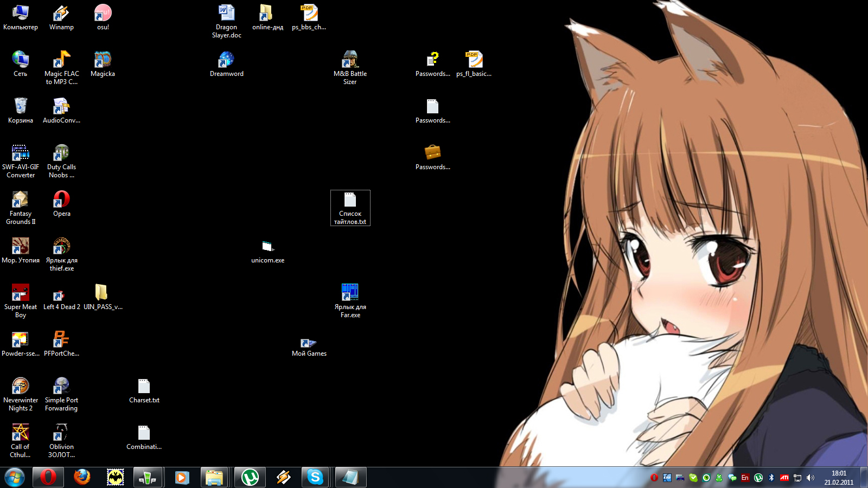The width and height of the screenshot is (868, 488).
Task: Click the Magicka game icon
Action: (x=103, y=60)
